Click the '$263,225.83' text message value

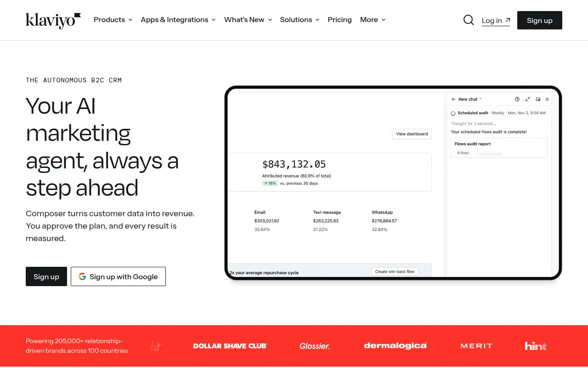point(326,221)
